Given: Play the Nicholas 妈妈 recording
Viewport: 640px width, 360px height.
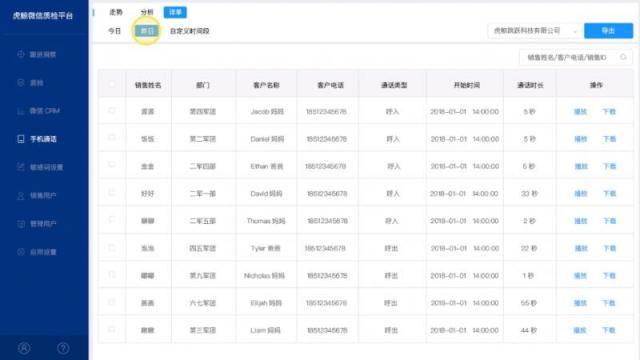Looking at the screenshot, I should click(580, 276).
